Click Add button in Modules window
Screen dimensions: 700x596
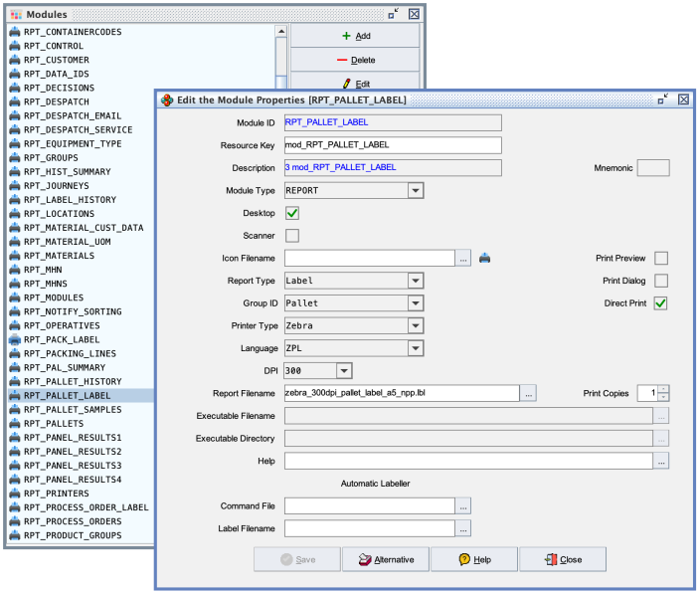pyautogui.click(x=355, y=36)
